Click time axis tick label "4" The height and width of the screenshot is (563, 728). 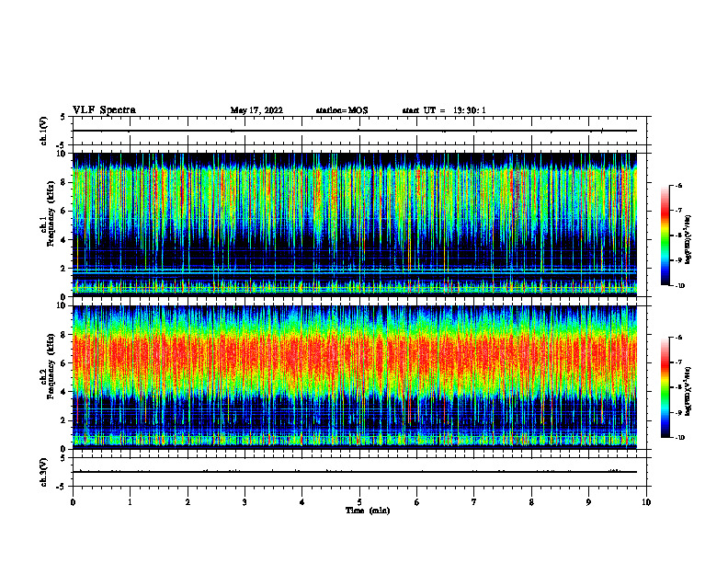pyautogui.click(x=302, y=502)
